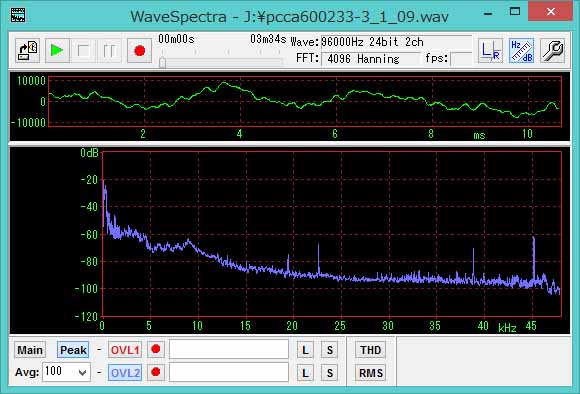Toggle the Peak hold display
This screenshot has height=394, width=580.
73,350
